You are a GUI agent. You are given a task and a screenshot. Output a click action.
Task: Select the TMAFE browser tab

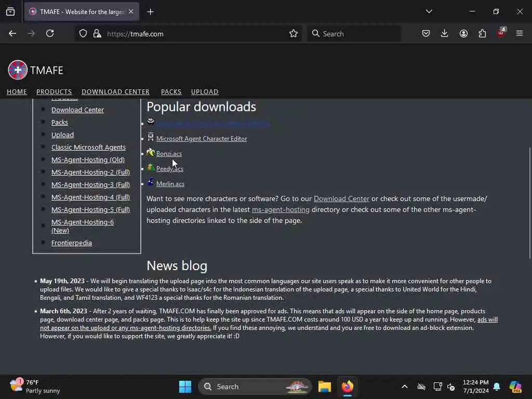82,12
